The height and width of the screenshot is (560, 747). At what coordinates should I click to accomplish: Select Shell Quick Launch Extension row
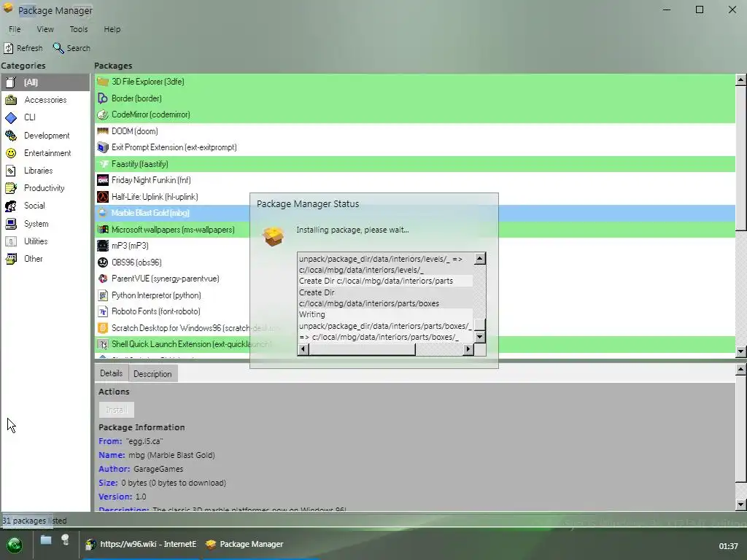click(x=415, y=344)
